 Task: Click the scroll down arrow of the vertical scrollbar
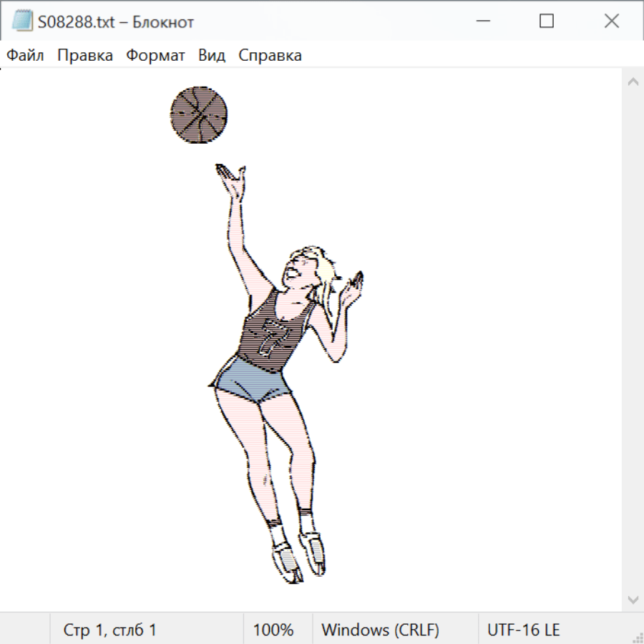coord(633,599)
